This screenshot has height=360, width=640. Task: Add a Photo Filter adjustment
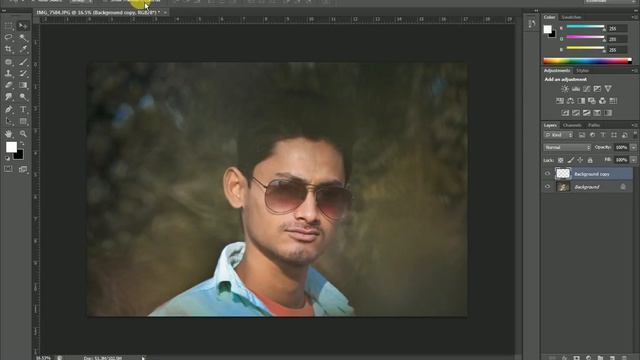592,101
